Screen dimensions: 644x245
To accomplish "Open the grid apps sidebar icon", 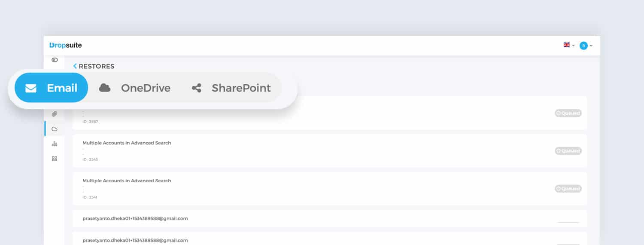I will [55, 159].
